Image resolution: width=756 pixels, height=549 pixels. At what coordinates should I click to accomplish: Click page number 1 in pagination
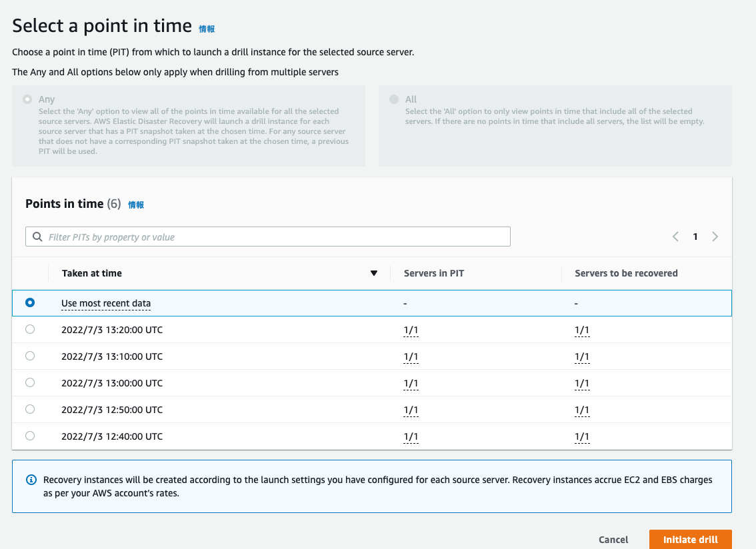pos(695,237)
